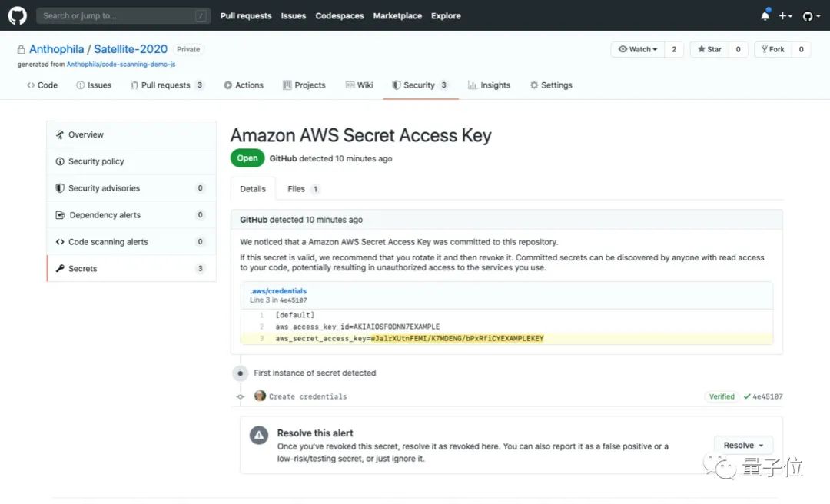Switch to the Files tab

303,189
